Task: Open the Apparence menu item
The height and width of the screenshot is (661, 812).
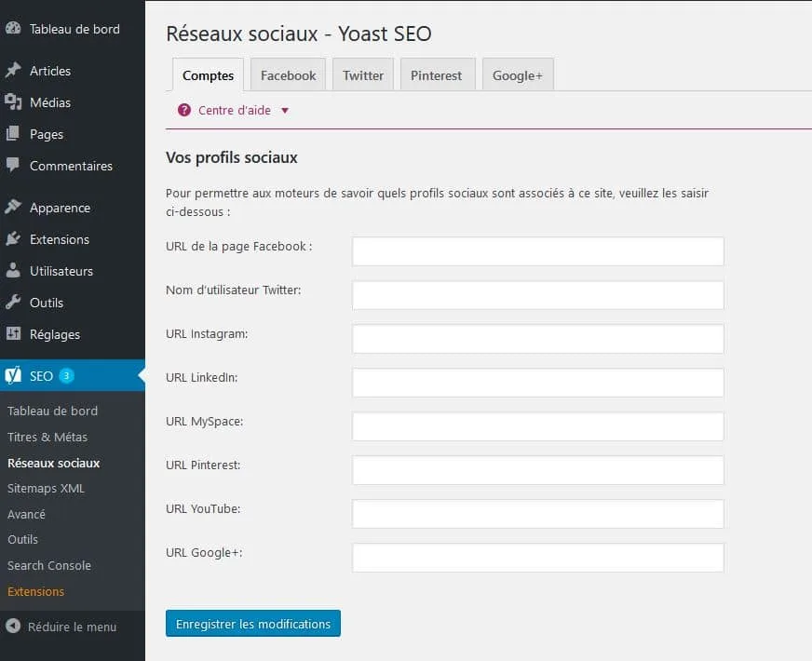Action: (61, 209)
